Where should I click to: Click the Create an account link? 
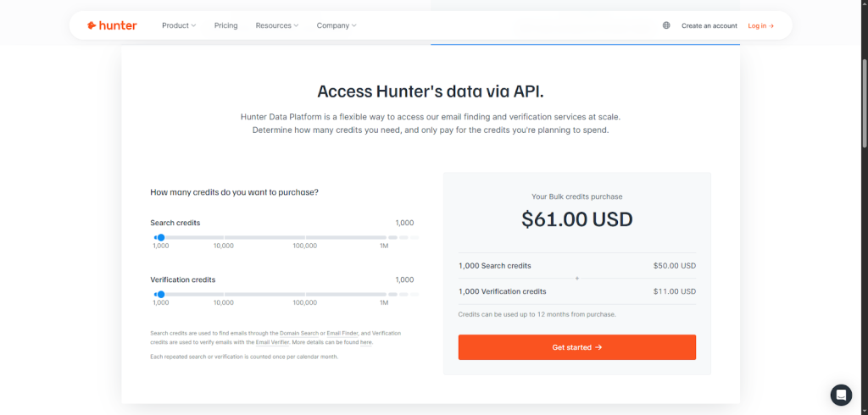709,25
